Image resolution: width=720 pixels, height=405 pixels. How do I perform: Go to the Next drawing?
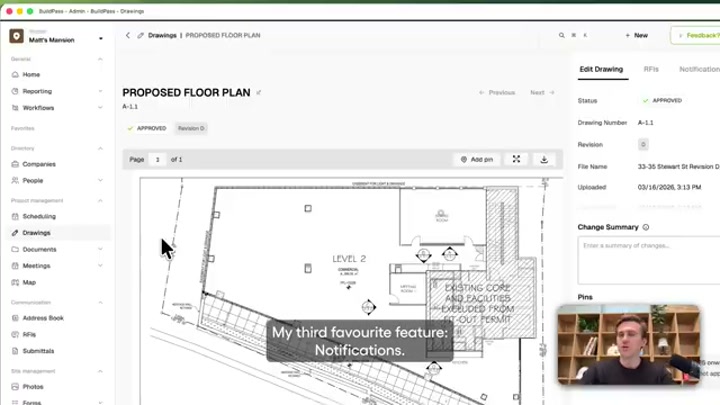(x=542, y=93)
